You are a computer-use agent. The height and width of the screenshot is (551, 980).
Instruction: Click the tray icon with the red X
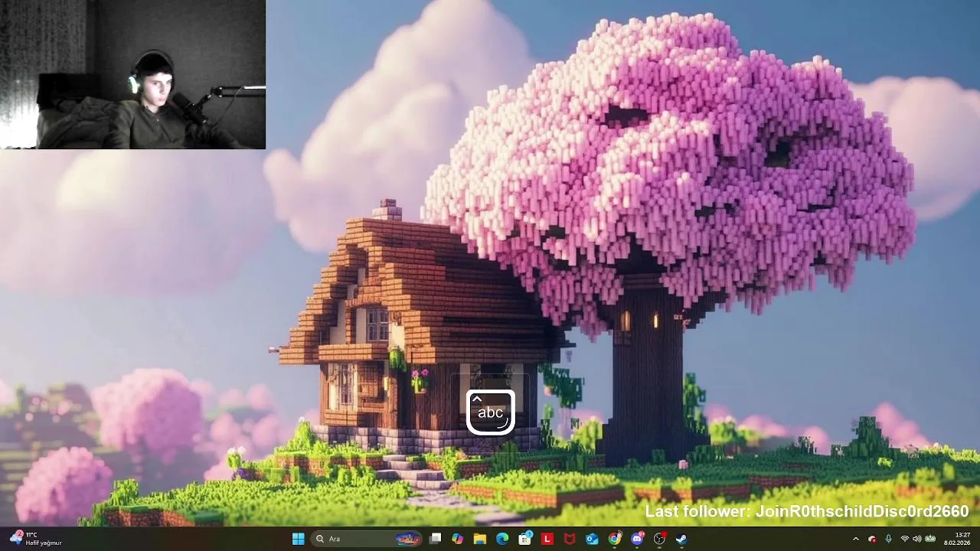[872, 539]
